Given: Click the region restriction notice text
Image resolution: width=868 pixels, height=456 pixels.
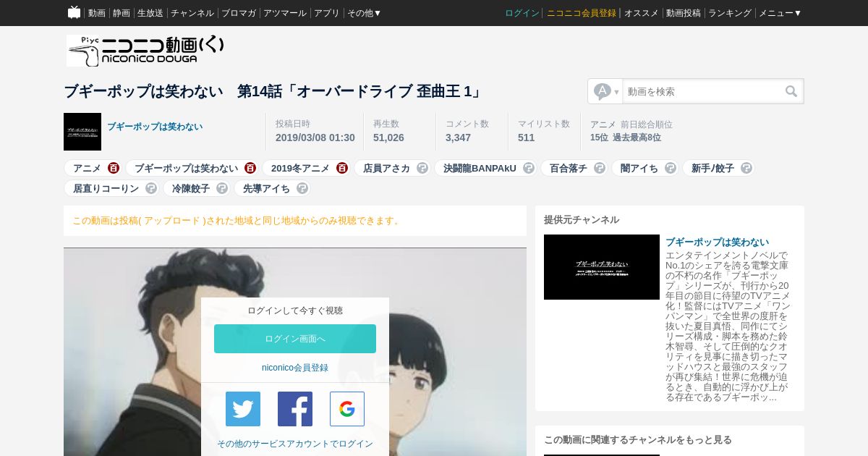Looking at the screenshot, I should (x=237, y=221).
